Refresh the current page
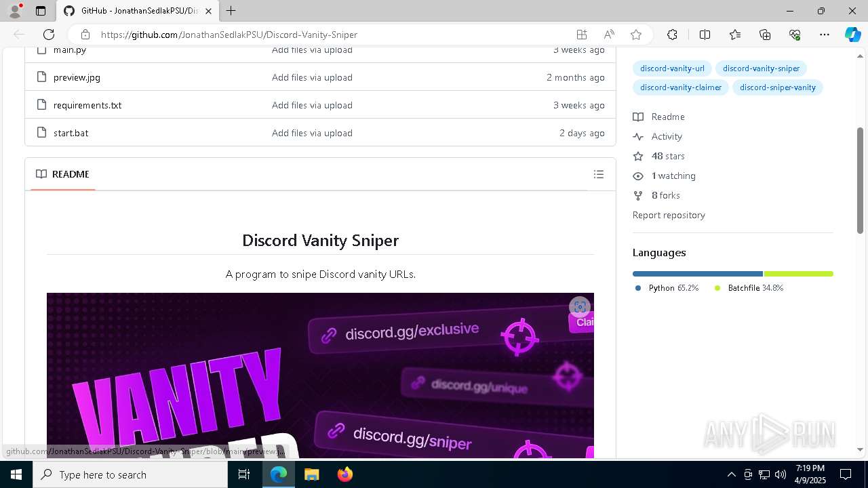Viewport: 868px width, 488px height. click(49, 35)
